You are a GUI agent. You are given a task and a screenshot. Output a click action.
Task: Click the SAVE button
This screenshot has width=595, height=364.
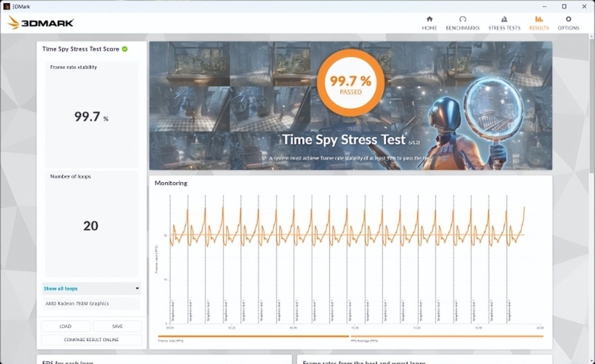pos(117,326)
